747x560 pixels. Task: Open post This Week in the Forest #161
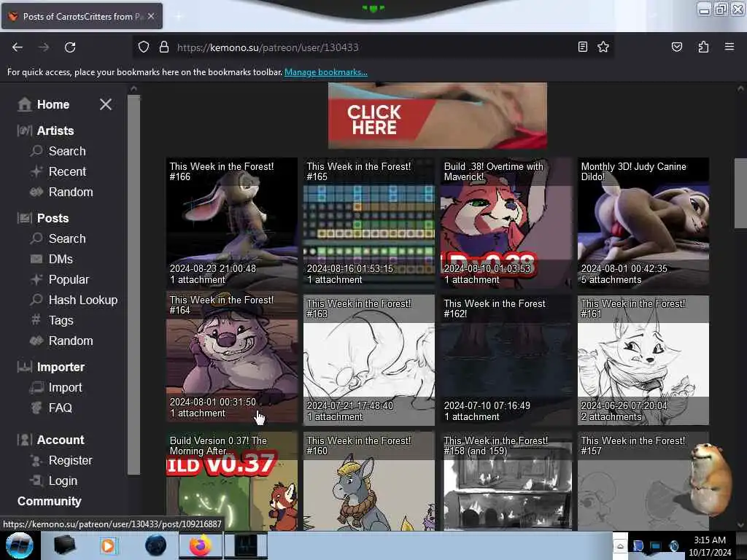pos(643,360)
